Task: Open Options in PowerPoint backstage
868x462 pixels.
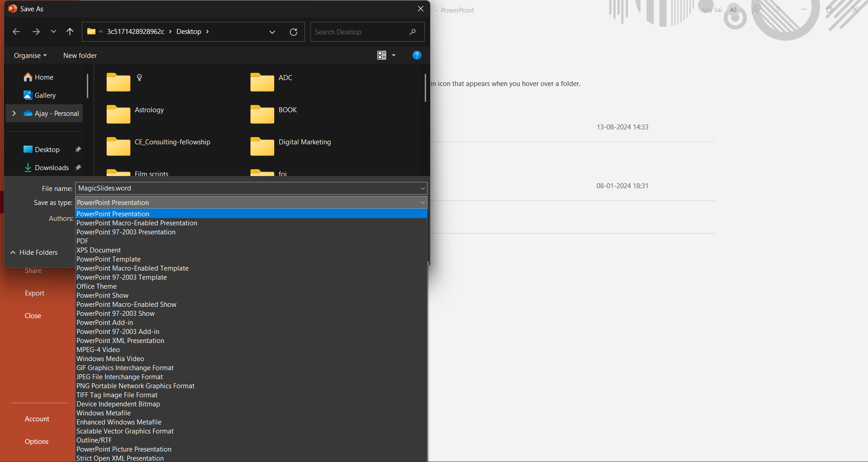Action: (37, 442)
